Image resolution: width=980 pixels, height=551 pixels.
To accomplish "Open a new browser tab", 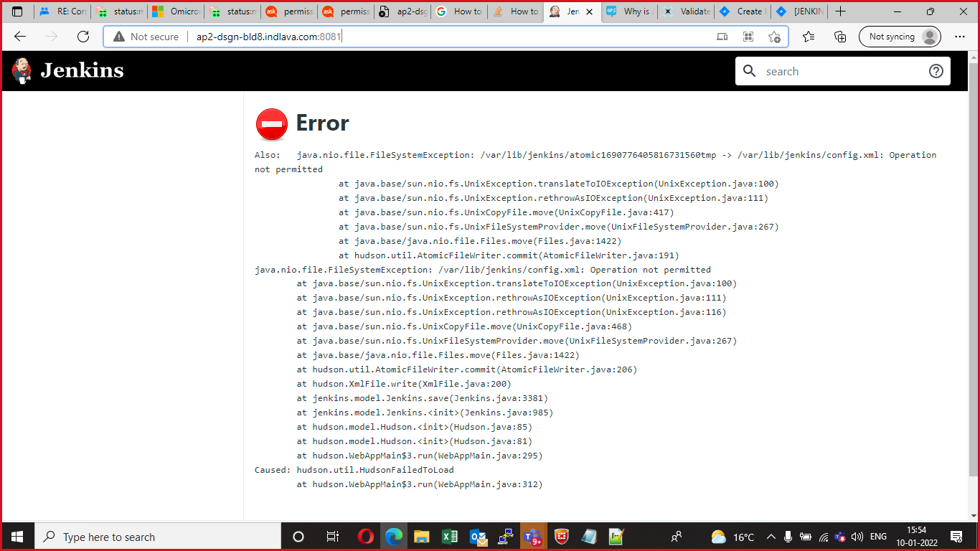I will [x=840, y=11].
